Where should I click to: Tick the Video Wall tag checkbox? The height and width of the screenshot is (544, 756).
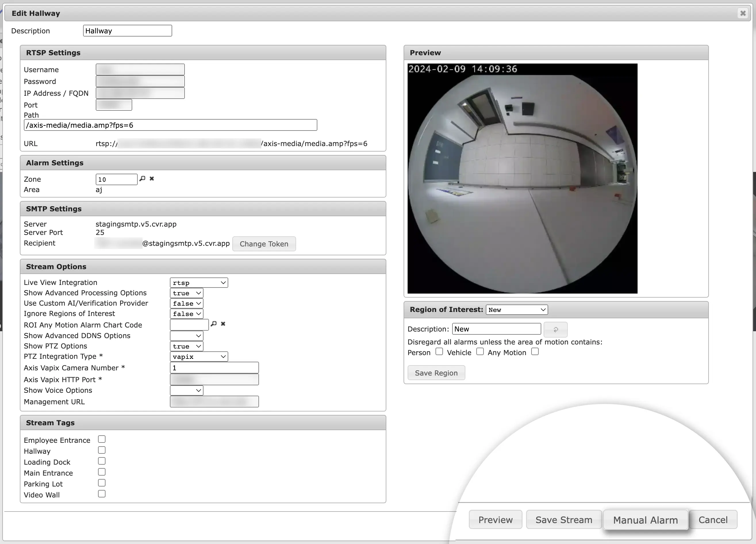(102, 494)
